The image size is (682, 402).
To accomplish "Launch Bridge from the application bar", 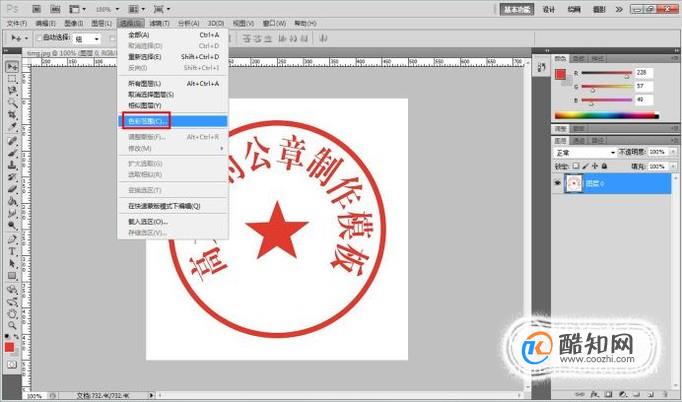I will pos(37,9).
